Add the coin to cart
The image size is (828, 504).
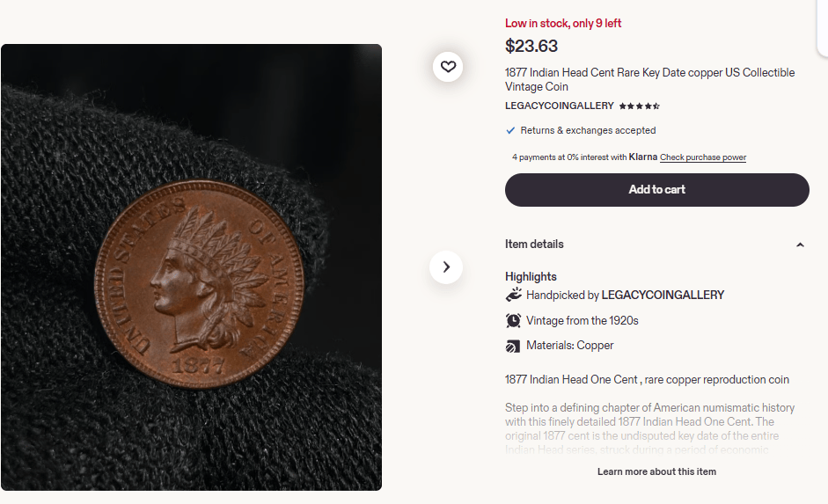coord(657,189)
